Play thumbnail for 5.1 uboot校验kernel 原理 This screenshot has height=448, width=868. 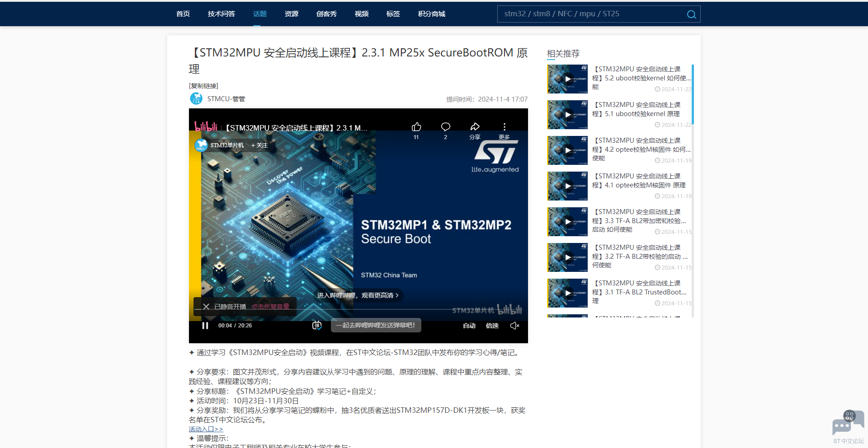(567, 115)
